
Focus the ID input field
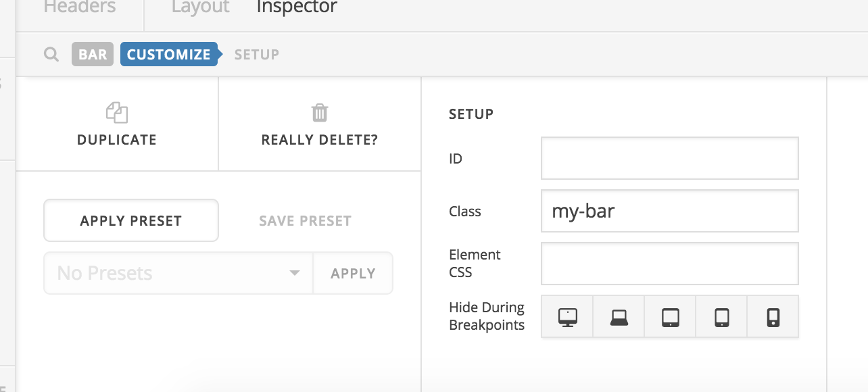tap(669, 159)
